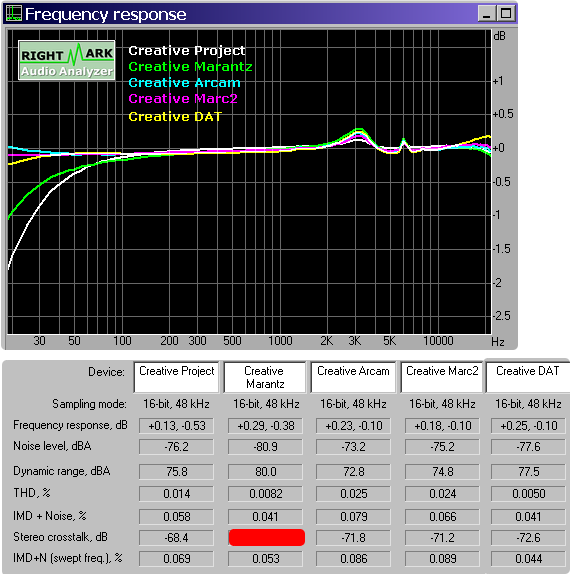The width and height of the screenshot is (572, 574).
Task: Click the Creative DAT legend label
Action: coord(175,116)
